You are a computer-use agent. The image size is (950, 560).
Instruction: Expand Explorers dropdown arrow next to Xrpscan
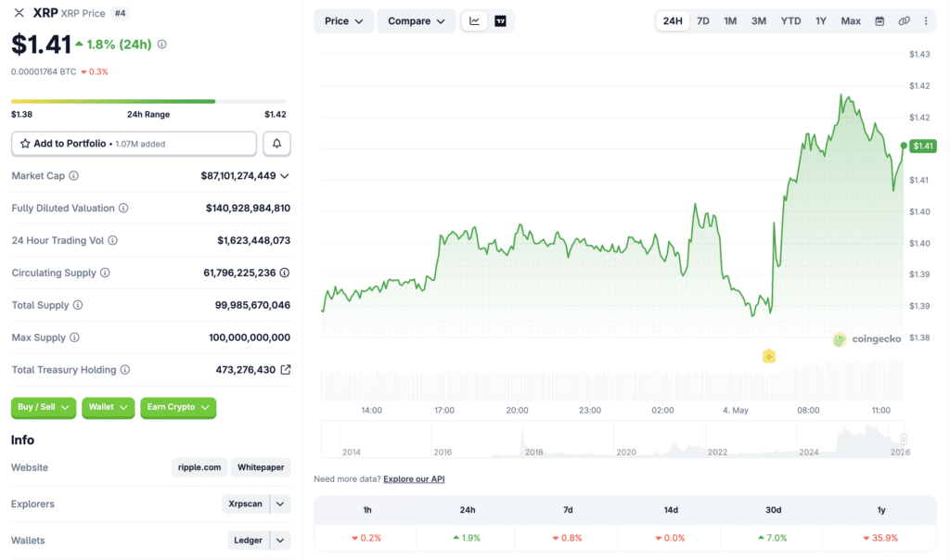tap(280, 503)
